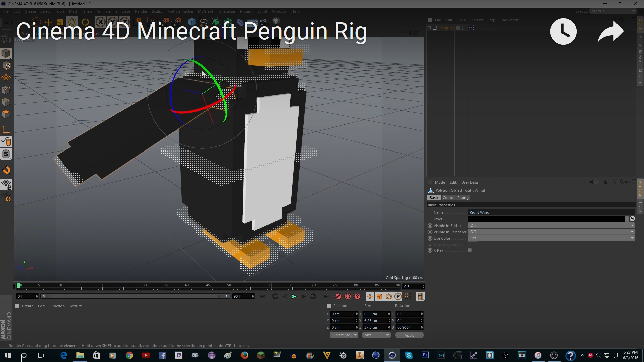Viewport: 644px width, 362px height.
Task: Toggle Parameter keyframe recording P
Action: pos(398,296)
